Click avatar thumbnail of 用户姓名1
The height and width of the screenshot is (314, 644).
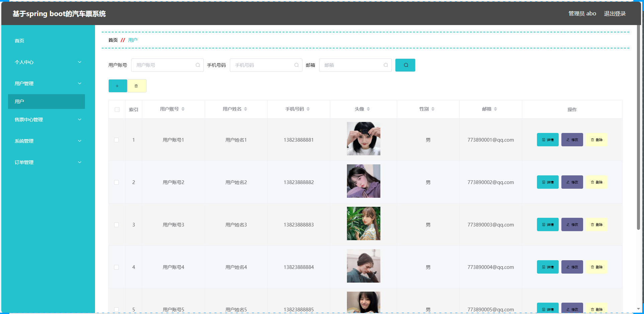(x=364, y=139)
